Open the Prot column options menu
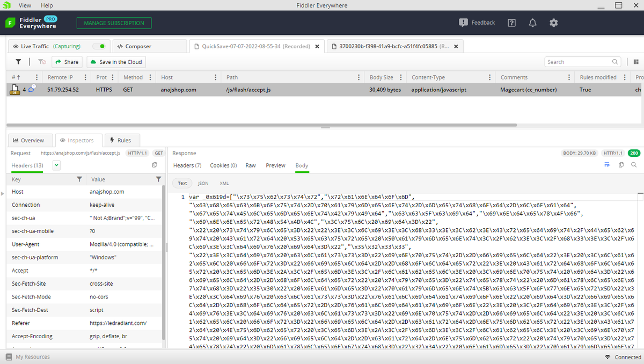644x364 pixels. [113, 77]
